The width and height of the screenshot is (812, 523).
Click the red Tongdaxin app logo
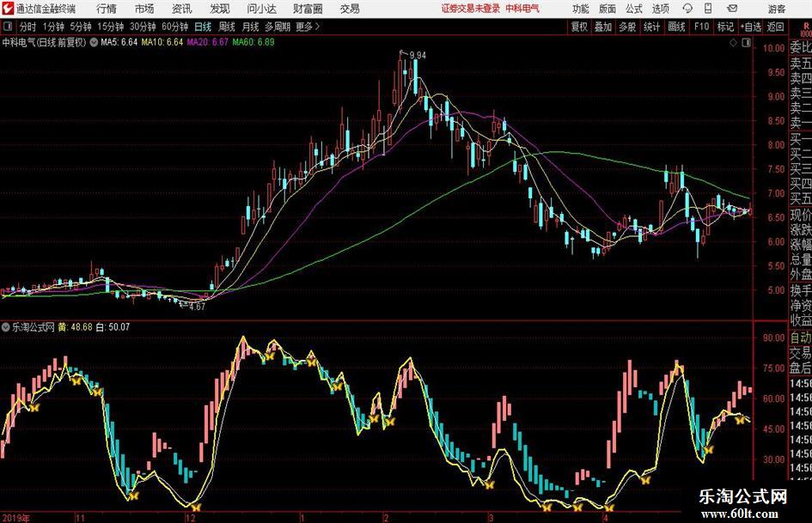pos(7,9)
